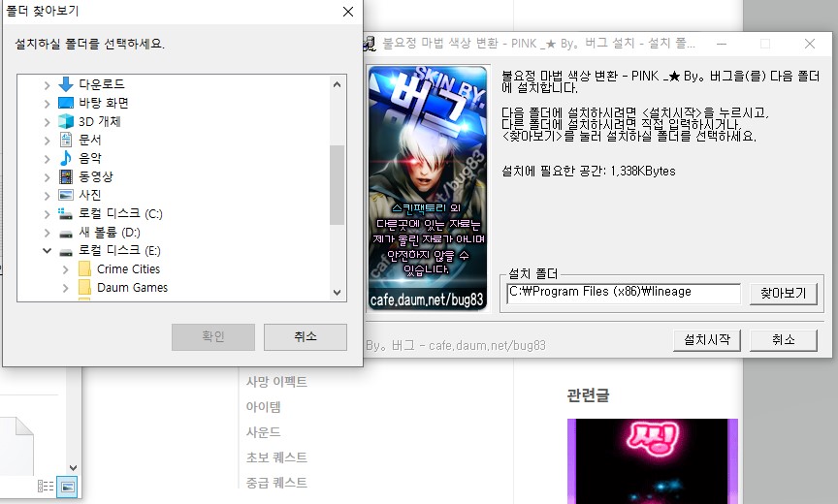Select the 새 볼륨 (D:) label

[109, 233]
